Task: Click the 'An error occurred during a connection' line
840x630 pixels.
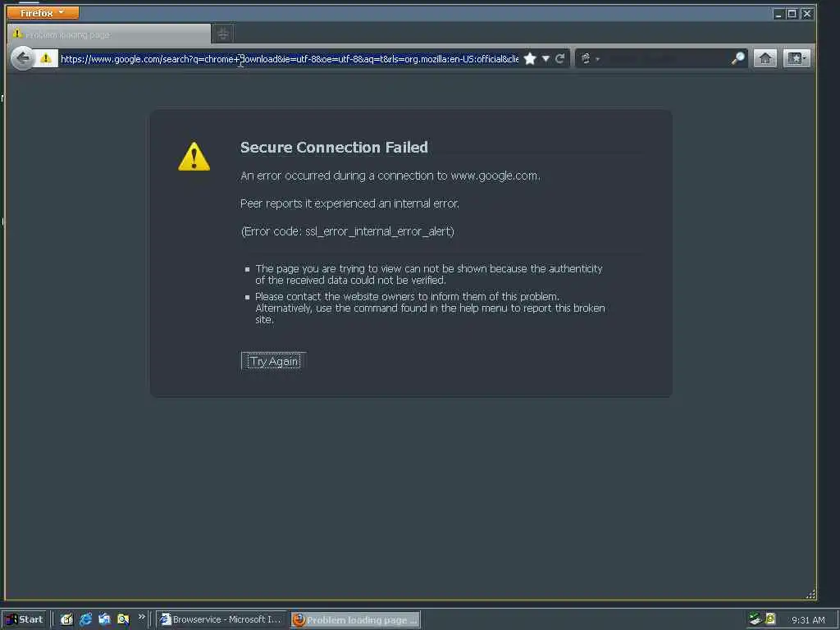Action: tap(390, 176)
